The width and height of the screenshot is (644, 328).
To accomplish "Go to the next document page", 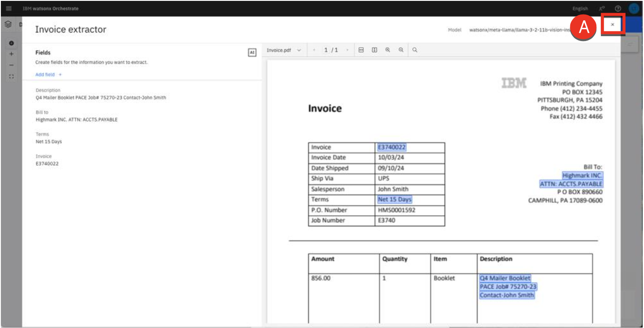I will coord(347,50).
